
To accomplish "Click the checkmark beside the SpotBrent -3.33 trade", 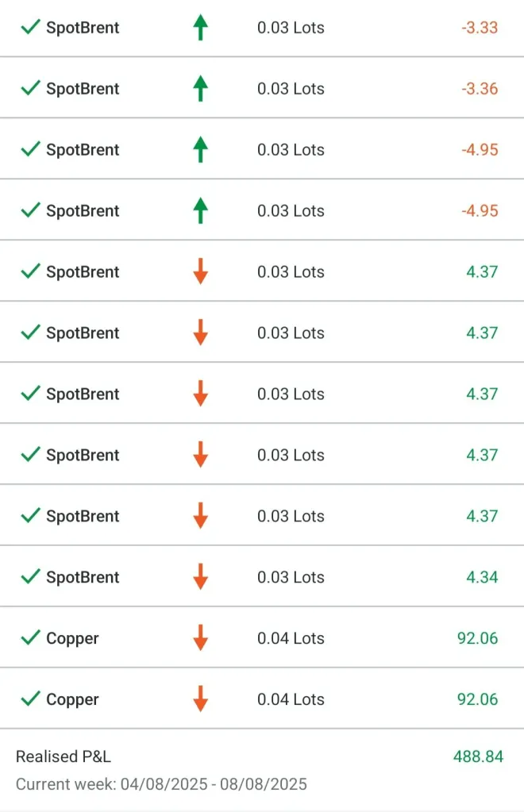I will tap(30, 28).
